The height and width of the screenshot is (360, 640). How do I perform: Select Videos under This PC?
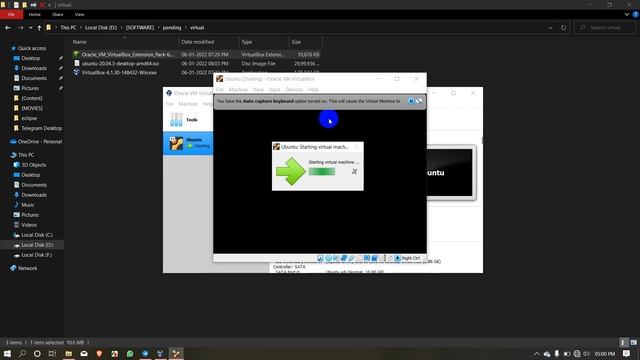click(29, 225)
